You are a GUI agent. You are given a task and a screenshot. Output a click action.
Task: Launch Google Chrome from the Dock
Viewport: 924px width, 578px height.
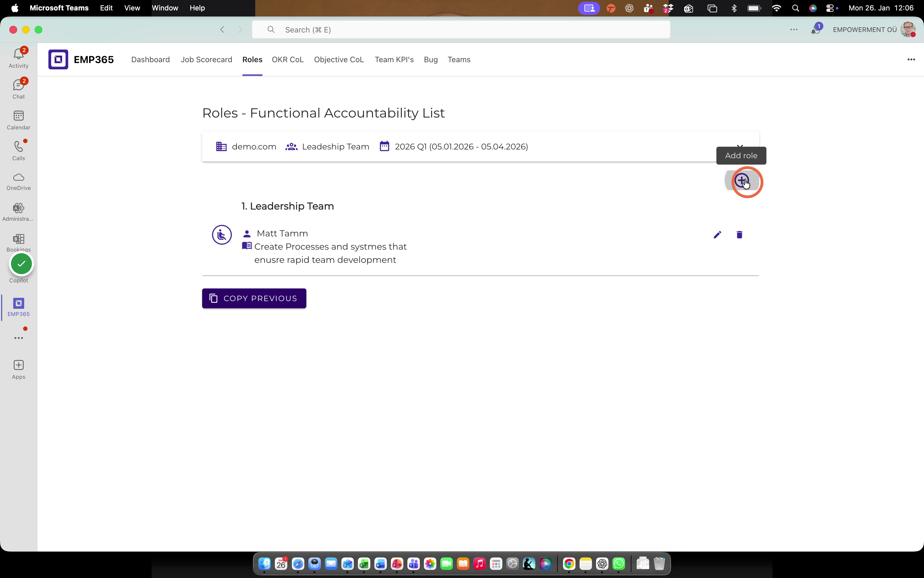tap(569, 563)
